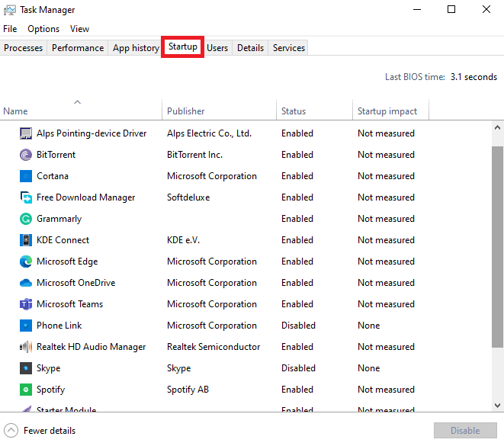Switch to the Services tab
504x446 pixels.
coord(289,48)
